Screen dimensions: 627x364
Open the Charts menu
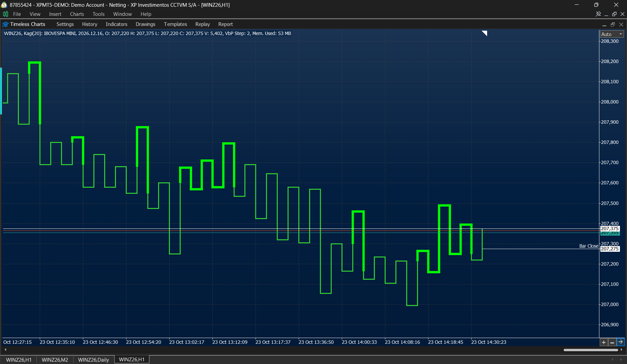click(x=77, y=14)
